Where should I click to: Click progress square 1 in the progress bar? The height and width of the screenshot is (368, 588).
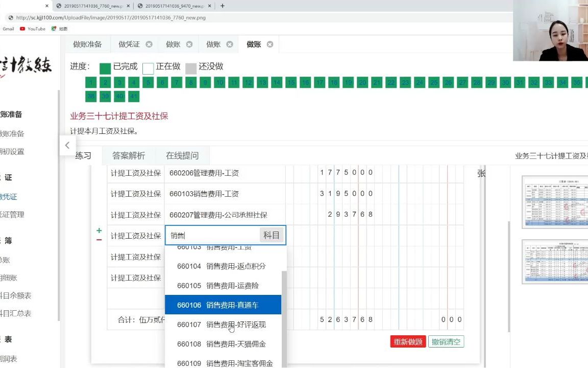(x=90, y=82)
